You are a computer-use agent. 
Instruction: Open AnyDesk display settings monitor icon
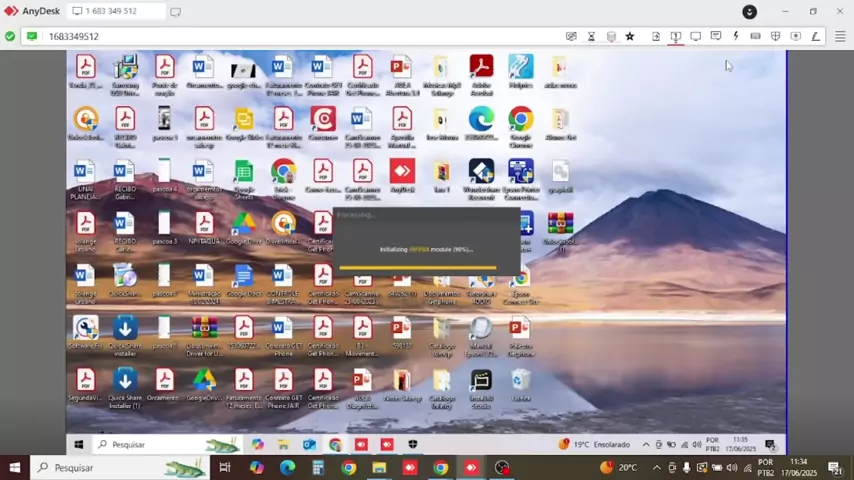click(696, 36)
